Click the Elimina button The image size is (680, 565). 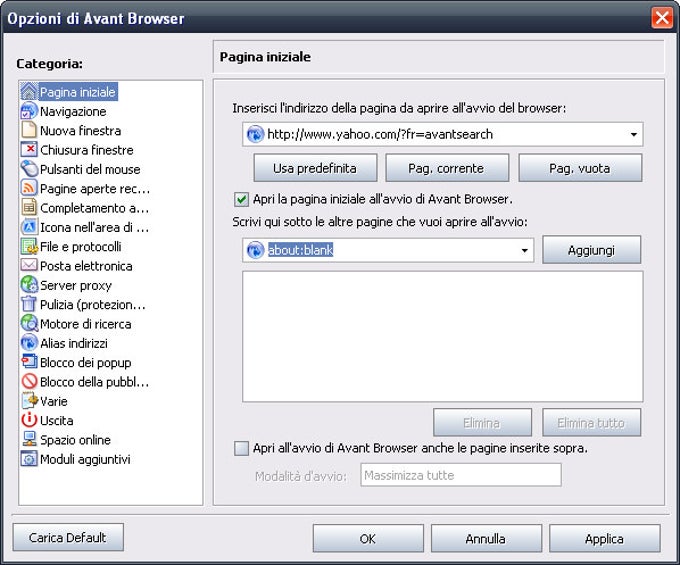tap(482, 422)
